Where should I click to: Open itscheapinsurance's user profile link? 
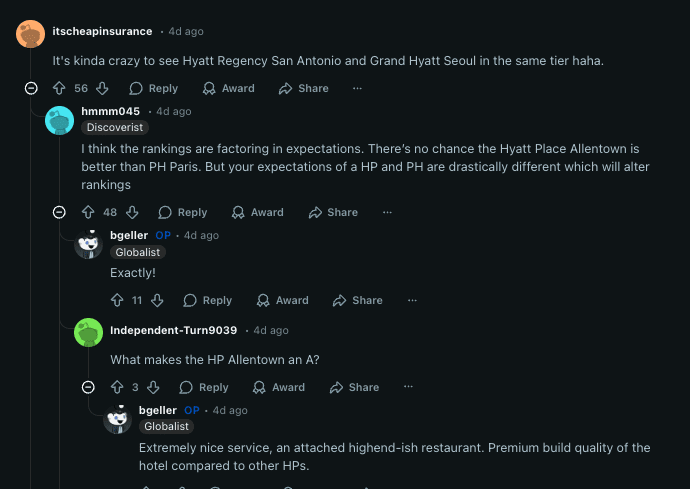pyautogui.click(x=102, y=32)
